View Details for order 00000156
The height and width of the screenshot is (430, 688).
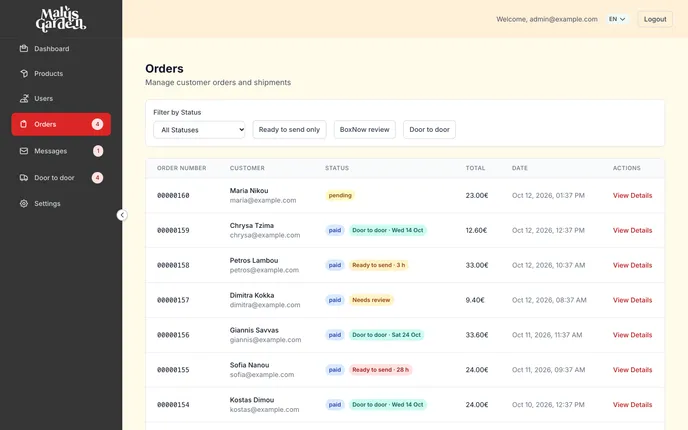[x=632, y=335]
